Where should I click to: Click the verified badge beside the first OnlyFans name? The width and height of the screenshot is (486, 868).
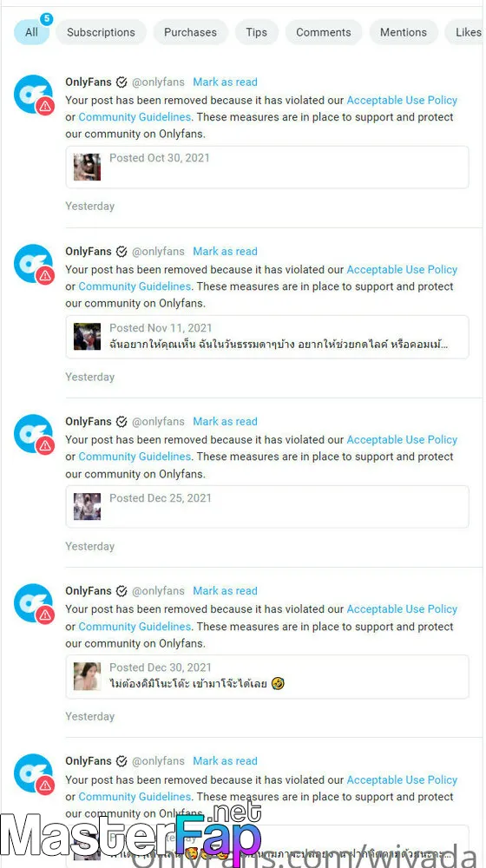pyautogui.click(x=121, y=82)
